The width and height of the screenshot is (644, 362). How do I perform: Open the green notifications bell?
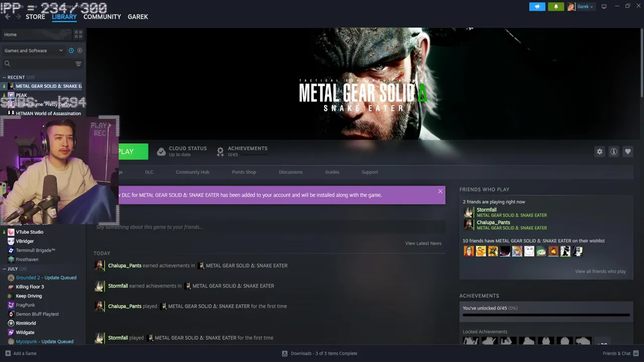coord(556,7)
